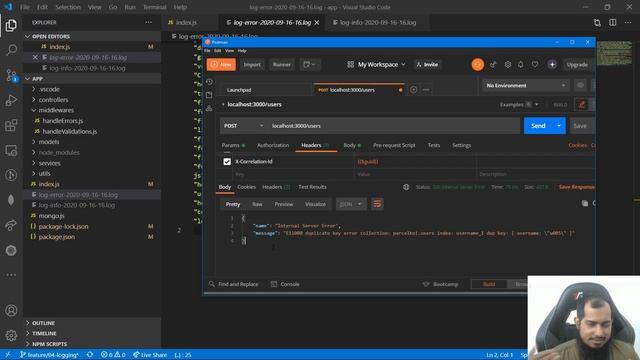The width and height of the screenshot is (640, 360).
Task: Open the Terminal menu in VS Code
Action: [x=154, y=7]
